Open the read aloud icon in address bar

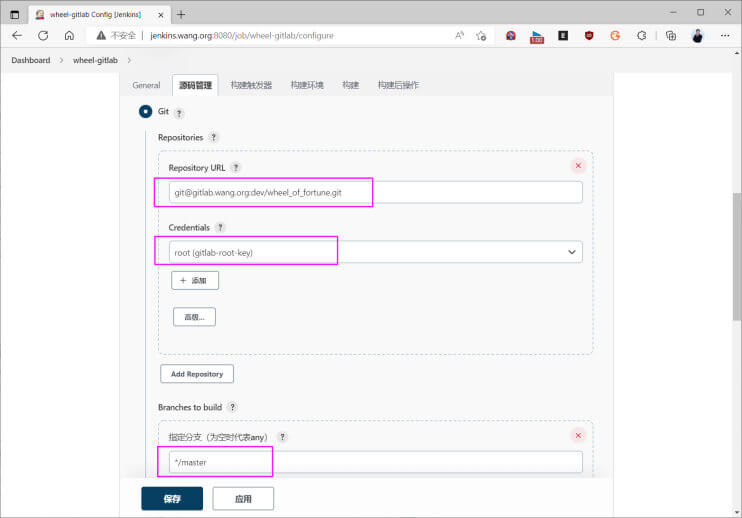(459, 35)
